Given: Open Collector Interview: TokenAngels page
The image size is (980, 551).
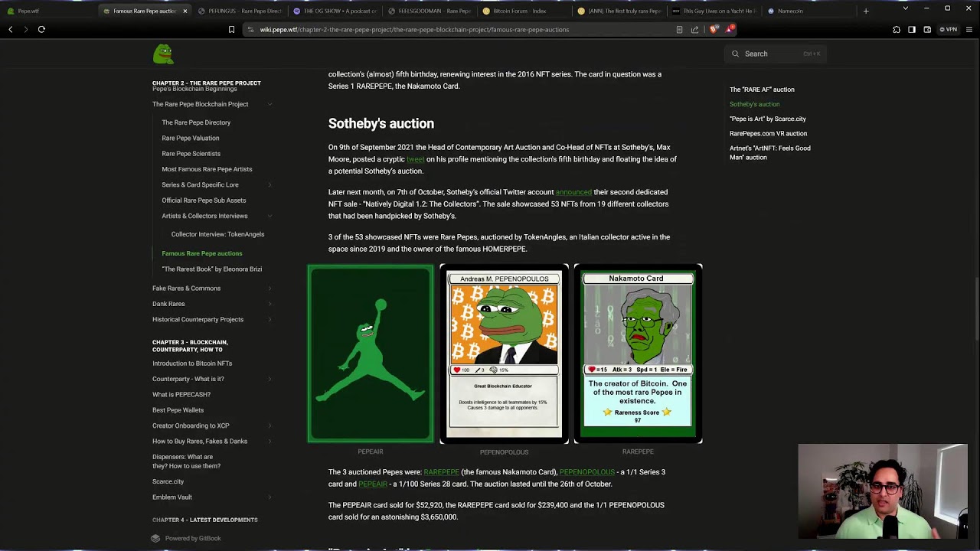Looking at the screenshot, I should tap(217, 234).
